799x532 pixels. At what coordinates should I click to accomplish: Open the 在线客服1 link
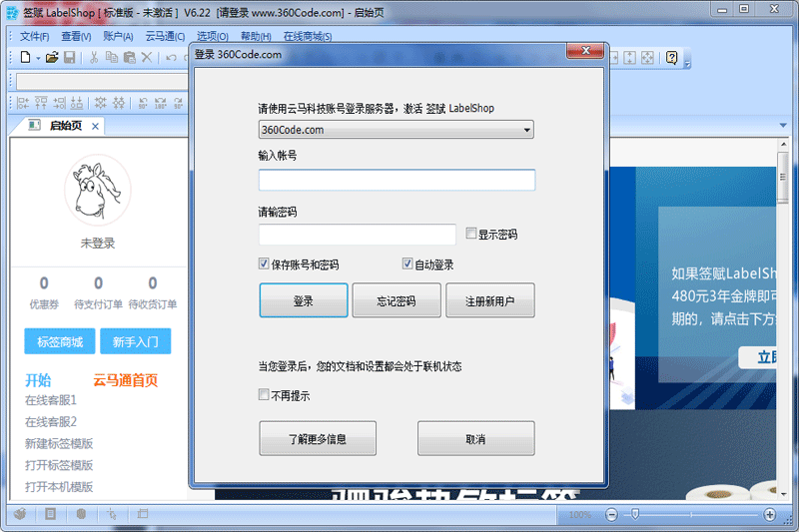pos(51,400)
